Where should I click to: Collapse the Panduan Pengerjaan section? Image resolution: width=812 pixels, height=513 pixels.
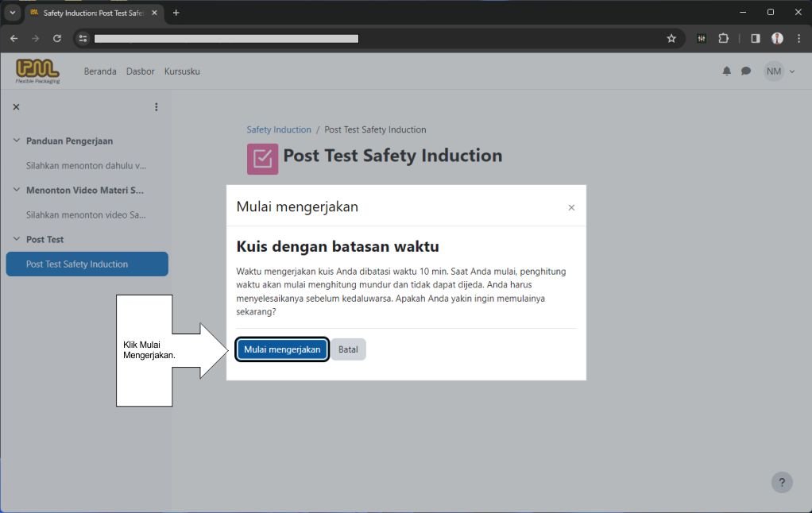(x=16, y=141)
